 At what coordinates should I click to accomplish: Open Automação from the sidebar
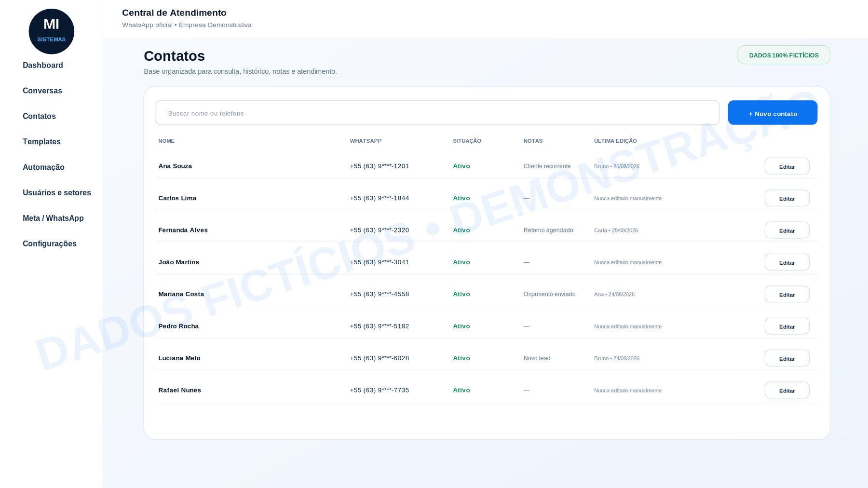tap(43, 167)
